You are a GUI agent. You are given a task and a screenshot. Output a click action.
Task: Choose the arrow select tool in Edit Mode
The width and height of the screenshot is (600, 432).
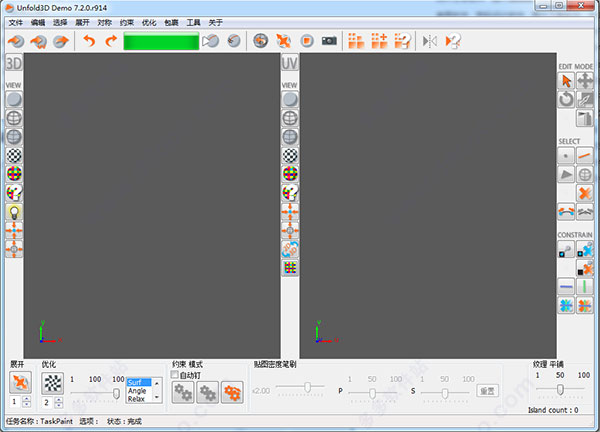pos(566,81)
